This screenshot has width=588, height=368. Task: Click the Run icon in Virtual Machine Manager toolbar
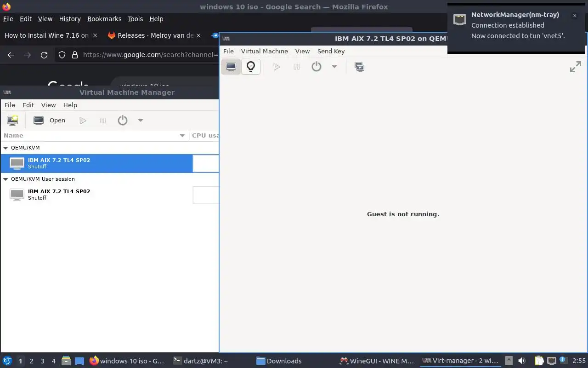83,121
